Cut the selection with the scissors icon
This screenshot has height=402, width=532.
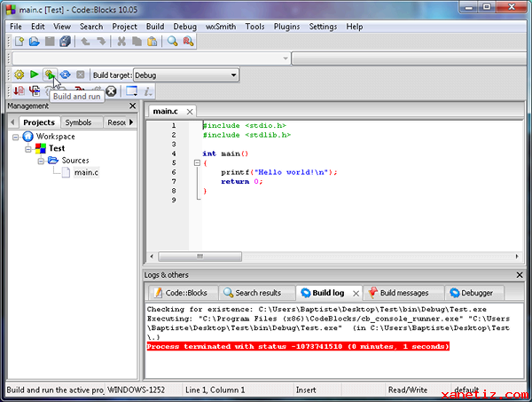(x=121, y=42)
